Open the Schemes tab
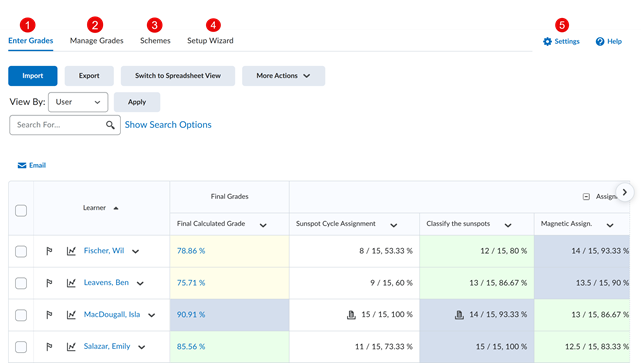The width and height of the screenshot is (641, 363). (155, 40)
